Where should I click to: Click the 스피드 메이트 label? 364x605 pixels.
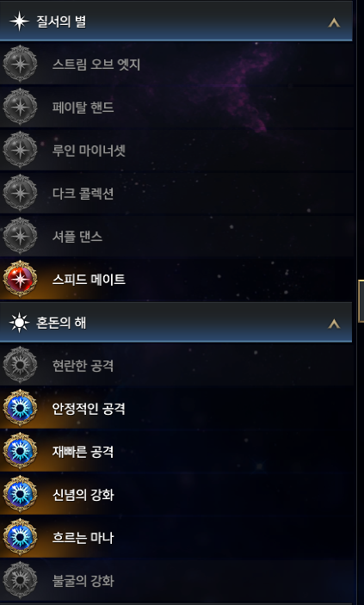click(89, 280)
